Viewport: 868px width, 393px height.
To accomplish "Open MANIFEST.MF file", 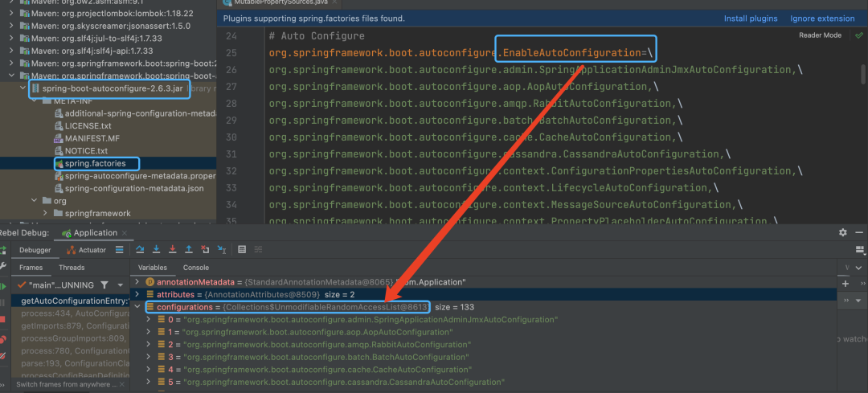I will click(x=92, y=137).
